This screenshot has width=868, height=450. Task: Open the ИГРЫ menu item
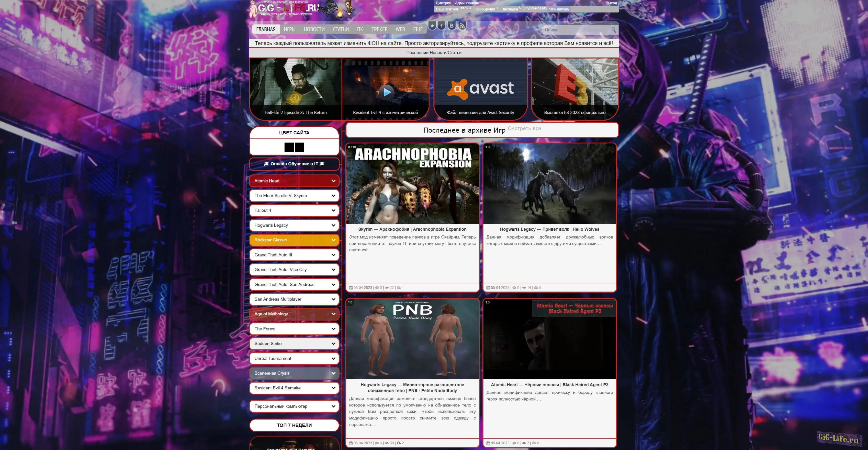tap(289, 29)
